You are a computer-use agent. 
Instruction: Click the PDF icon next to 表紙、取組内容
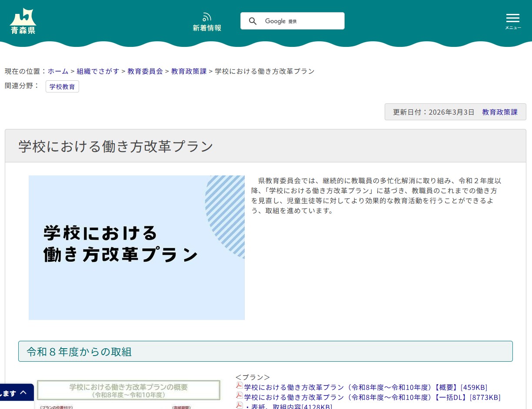point(239,405)
